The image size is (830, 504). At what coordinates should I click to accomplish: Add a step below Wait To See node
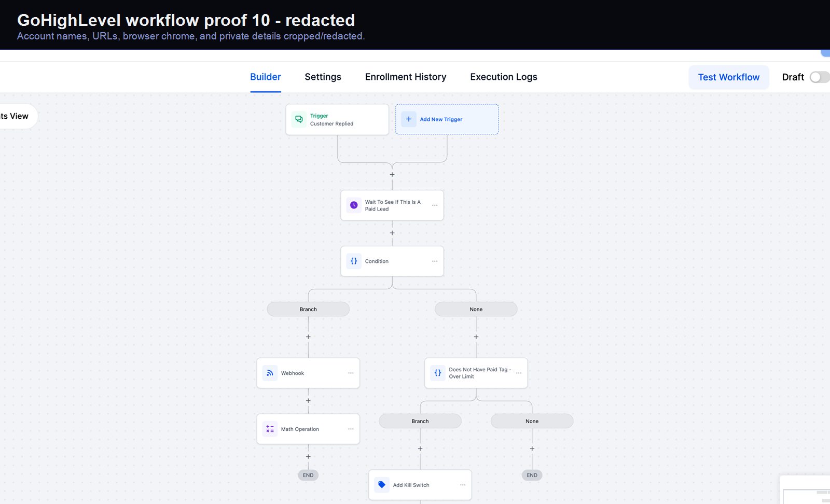[x=392, y=233]
